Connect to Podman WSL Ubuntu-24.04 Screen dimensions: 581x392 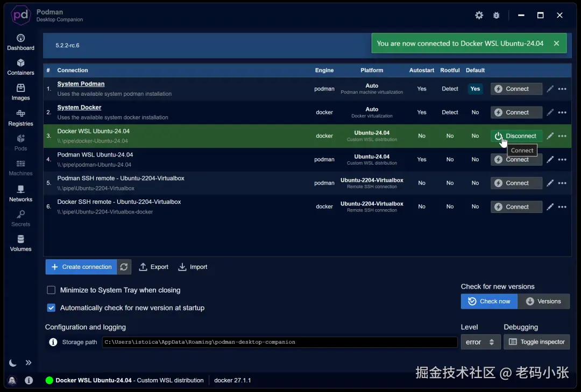coord(516,160)
